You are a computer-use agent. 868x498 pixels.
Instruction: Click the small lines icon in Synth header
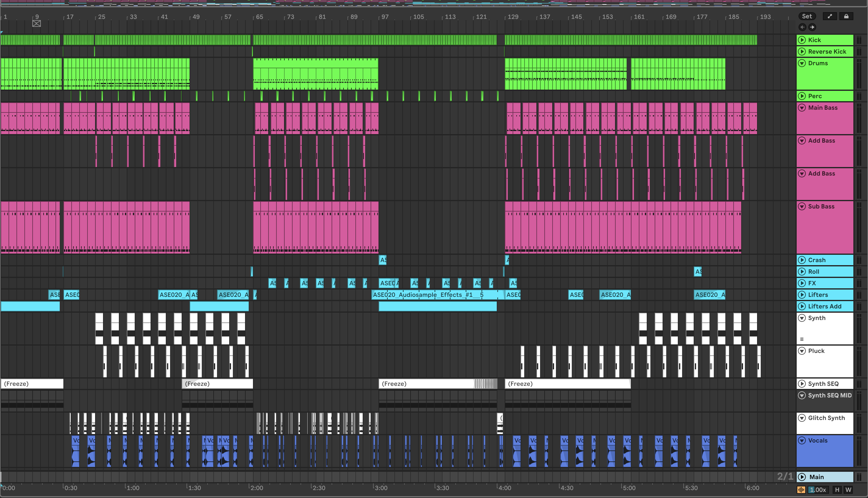802,339
